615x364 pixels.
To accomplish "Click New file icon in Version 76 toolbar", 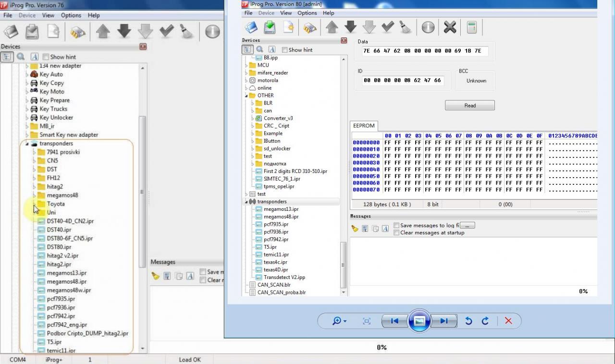I will coord(53,32).
